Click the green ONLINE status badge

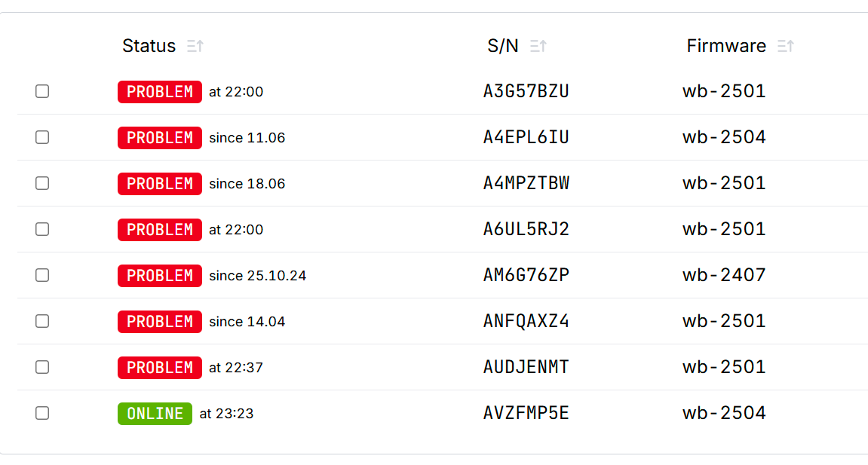coord(155,414)
